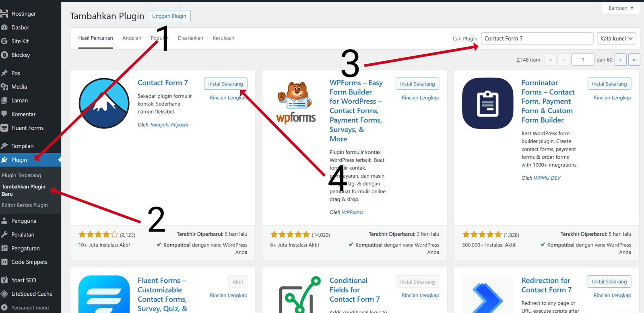Open author link WPMU DEV
Image resolution: width=644 pixels, height=313 pixels.
(547, 178)
